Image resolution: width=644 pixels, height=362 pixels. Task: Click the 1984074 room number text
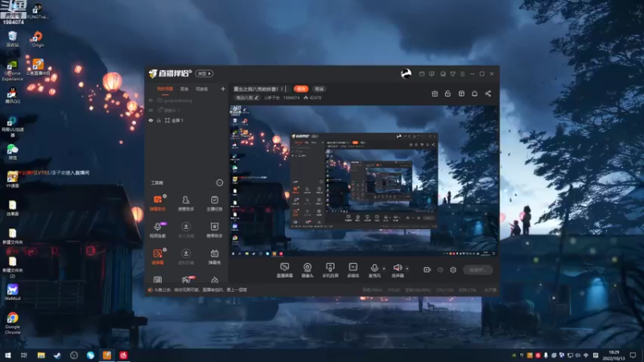(291, 97)
